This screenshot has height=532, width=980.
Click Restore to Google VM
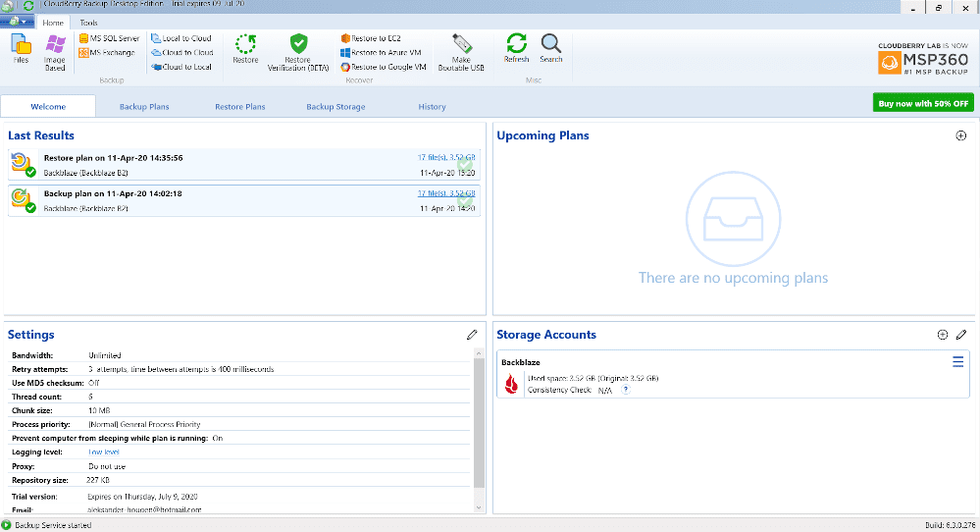coord(384,67)
